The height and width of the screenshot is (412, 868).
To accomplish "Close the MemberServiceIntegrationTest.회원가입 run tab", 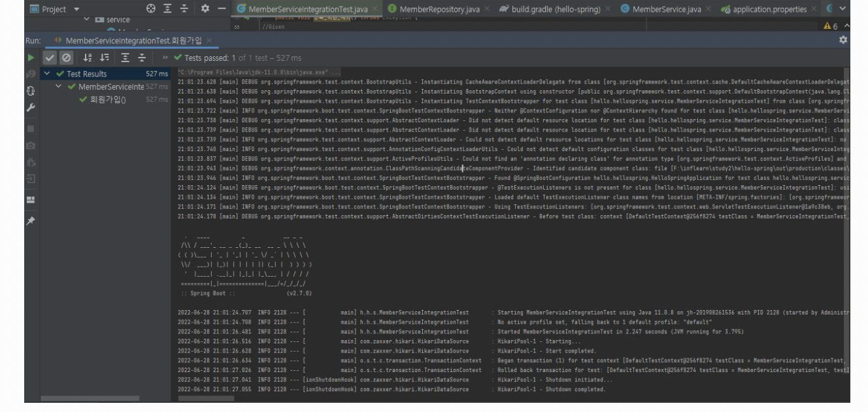I will tap(209, 41).
